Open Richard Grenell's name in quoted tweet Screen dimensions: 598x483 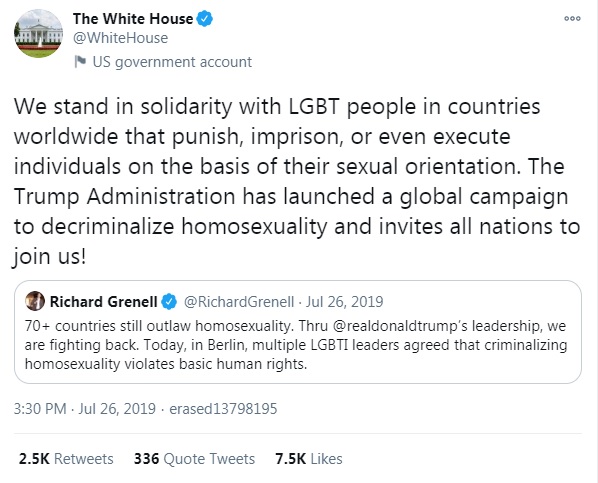pos(103,301)
